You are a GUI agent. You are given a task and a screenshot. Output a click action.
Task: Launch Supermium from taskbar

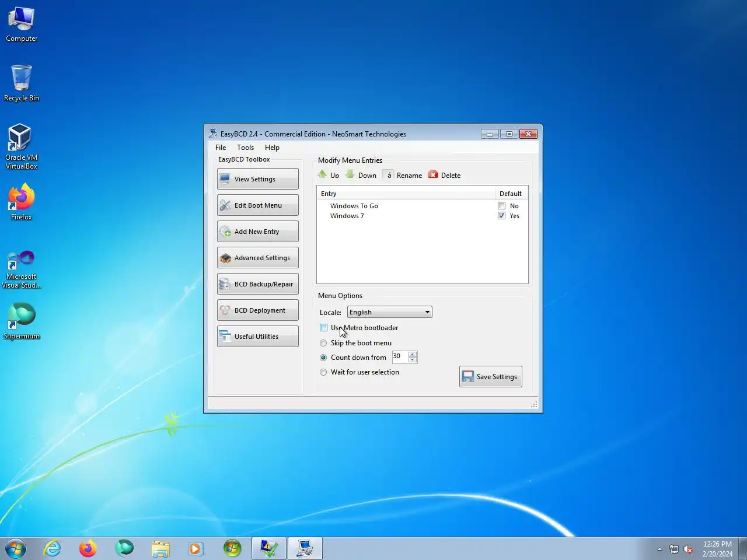point(124,548)
